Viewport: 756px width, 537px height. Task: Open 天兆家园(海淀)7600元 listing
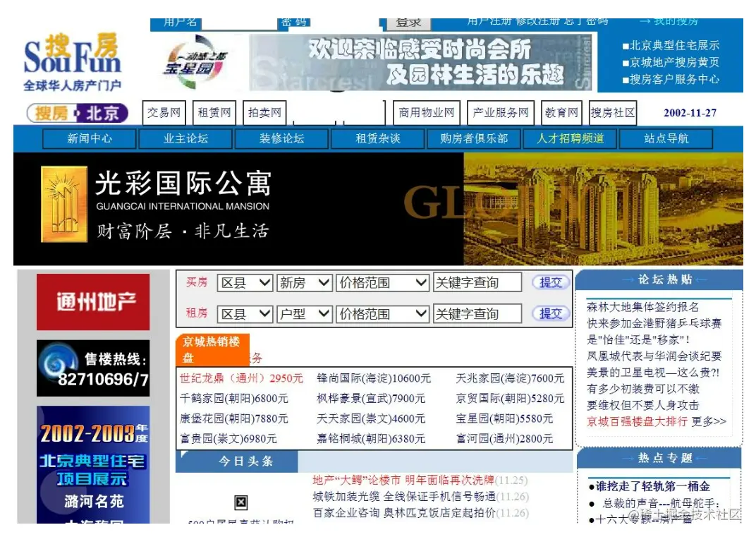pos(510,378)
